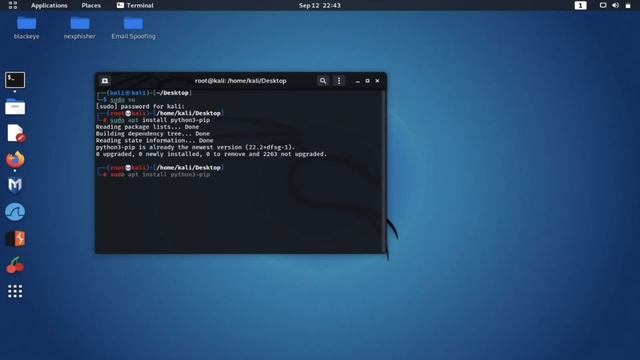
Task: Click the lock icon in system tray
Action: tap(628, 5)
